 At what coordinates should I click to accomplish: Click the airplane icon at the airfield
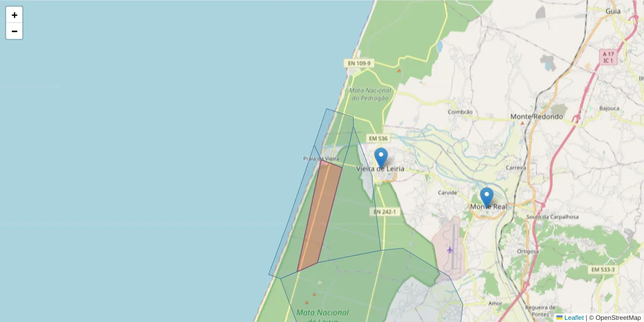point(450,250)
